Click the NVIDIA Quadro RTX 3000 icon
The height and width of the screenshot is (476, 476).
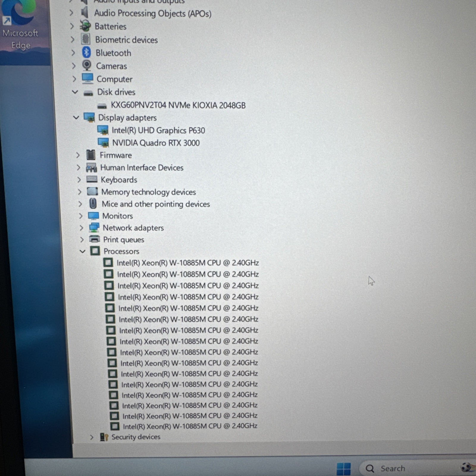(x=103, y=143)
